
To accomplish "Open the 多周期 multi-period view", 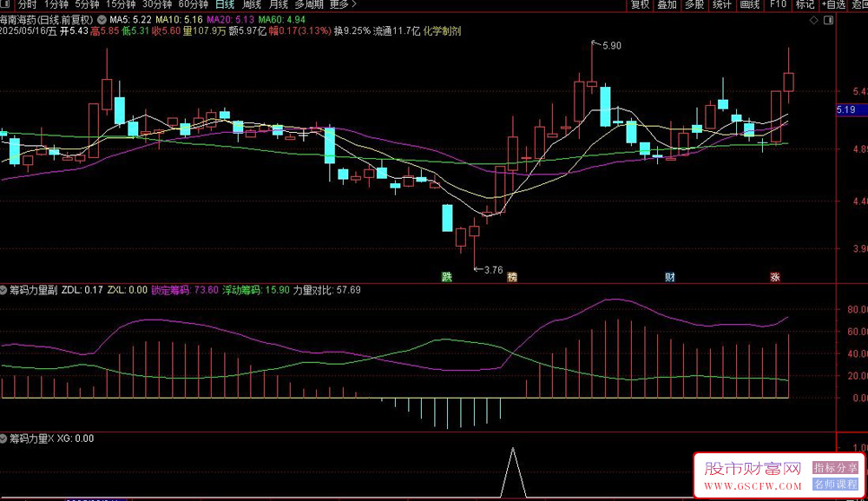I will pyautogui.click(x=309, y=4).
